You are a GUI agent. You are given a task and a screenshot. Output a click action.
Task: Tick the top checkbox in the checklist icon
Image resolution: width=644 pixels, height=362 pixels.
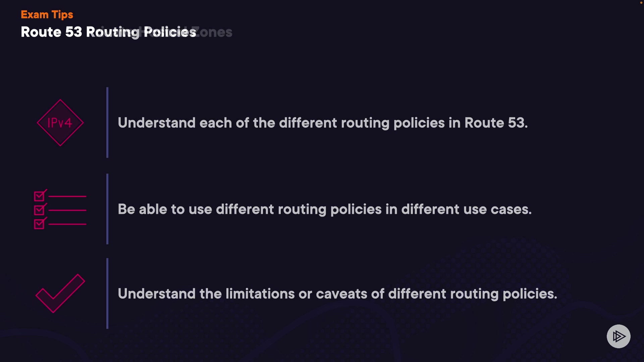point(39,196)
